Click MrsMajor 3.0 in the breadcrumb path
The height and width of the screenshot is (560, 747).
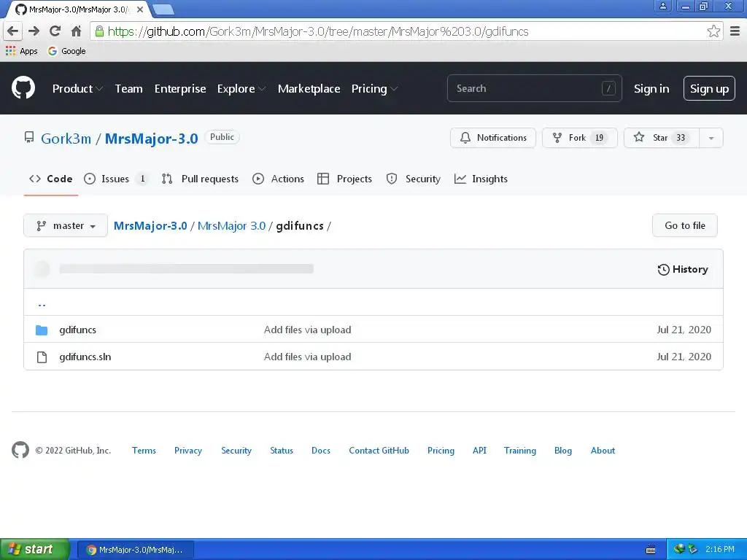pos(231,226)
